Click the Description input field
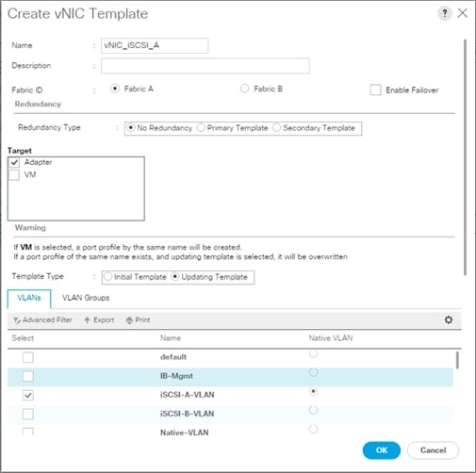The image size is (476, 473). tap(205, 66)
